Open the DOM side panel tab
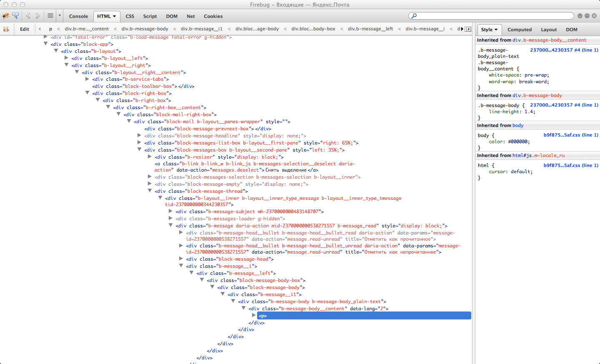Image resolution: width=600 pixels, height=364 pixels. [x=572, y=30]
